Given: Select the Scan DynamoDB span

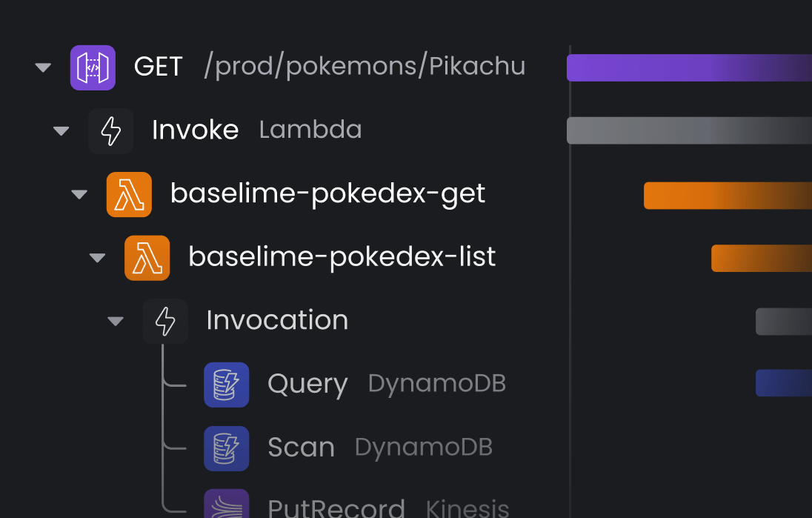Looking at the screenshot, I should (301, 448).
